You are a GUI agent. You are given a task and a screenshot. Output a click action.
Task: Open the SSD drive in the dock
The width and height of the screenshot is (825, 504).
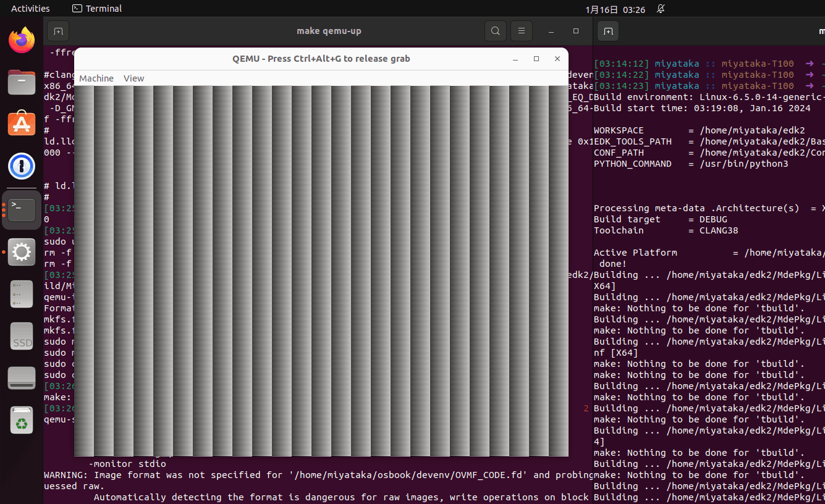[x=22, y=336]
